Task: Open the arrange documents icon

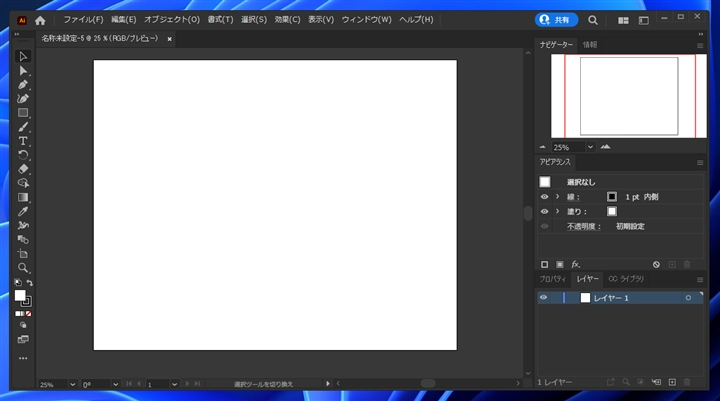Action: [623, 20]
